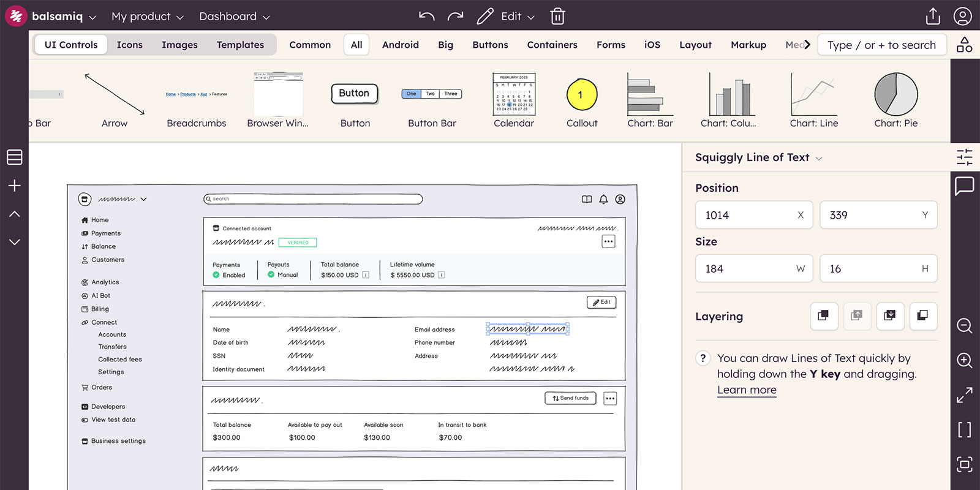
Task: Toggle the wireframes list panel icon
Action: tap(15, 157)
